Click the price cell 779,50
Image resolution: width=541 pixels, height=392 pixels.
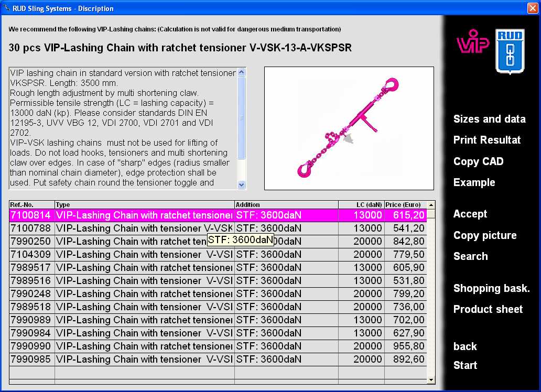click(405, 255)
